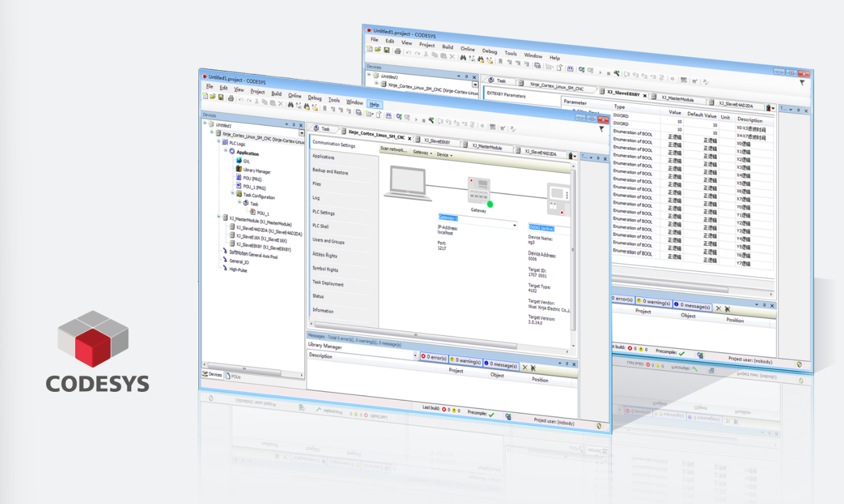Collapse Task Configuration node in front tree
Image resolution: width=844 pixels, height=504 pixels.
tap(232, 192)
